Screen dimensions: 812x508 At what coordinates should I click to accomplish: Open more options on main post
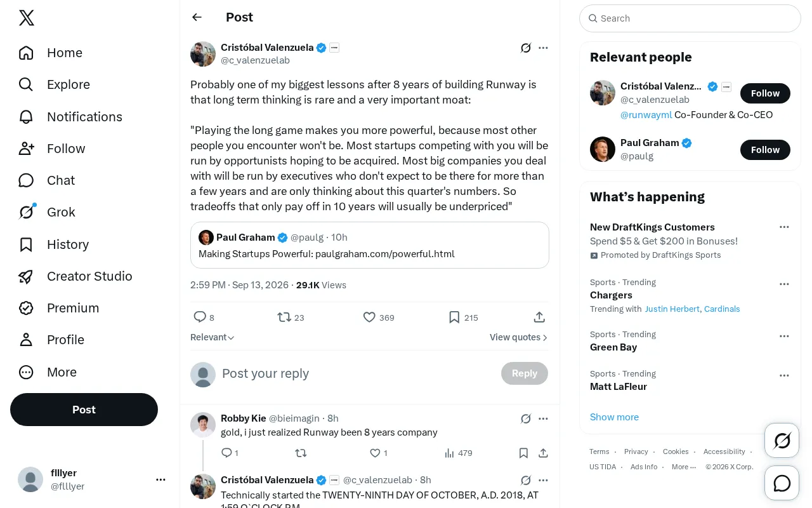coord(543,48)
